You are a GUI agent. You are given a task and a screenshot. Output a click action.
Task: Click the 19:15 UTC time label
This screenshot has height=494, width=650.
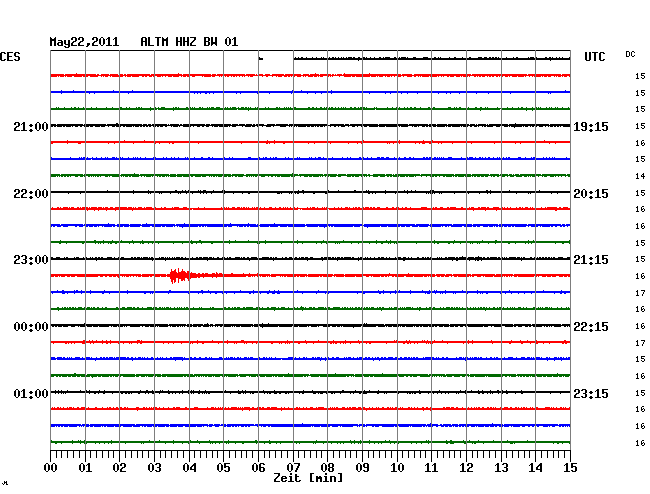[591, 126]
